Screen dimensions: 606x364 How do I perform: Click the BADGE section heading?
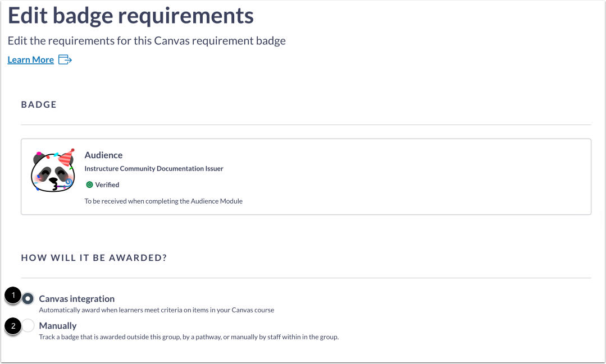point(38,104)
